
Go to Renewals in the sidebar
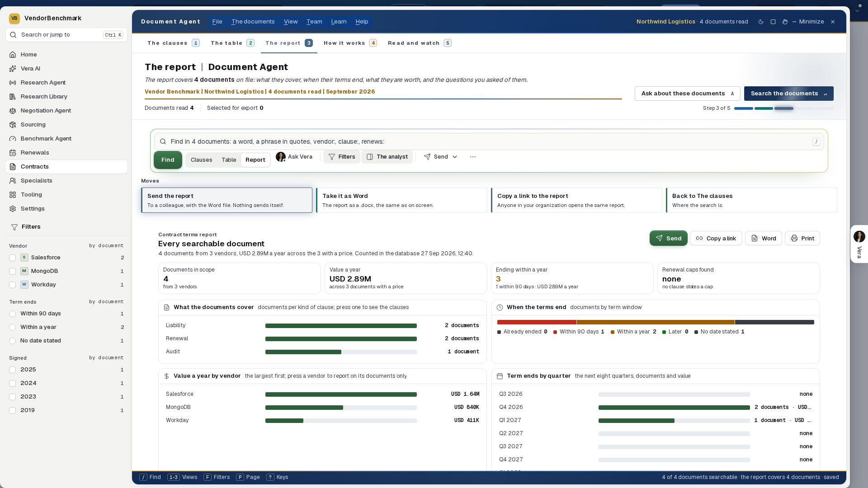pyautogui.click(x=66, y=152)
